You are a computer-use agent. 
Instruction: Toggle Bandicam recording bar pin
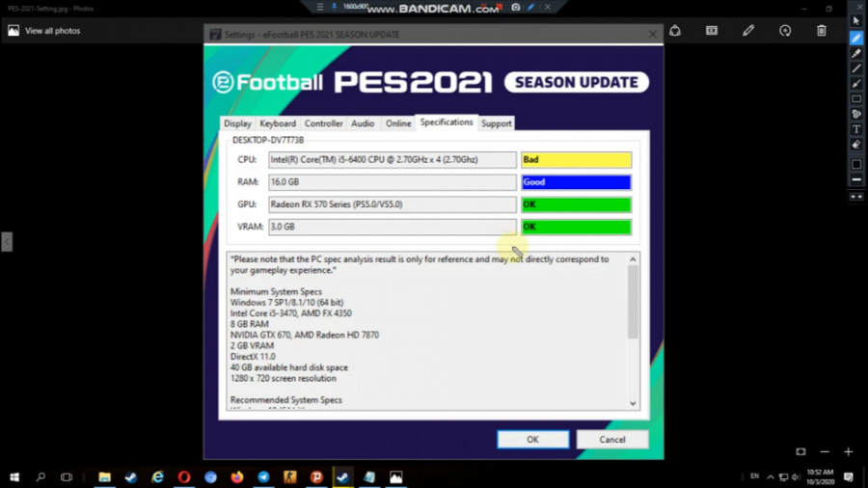point(334,7)
